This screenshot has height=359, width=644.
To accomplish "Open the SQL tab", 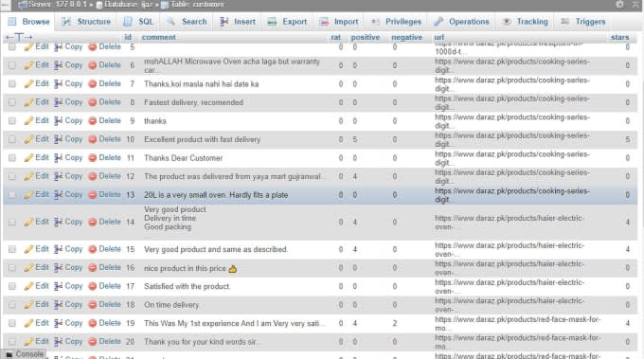I will [x=138, y=22].
